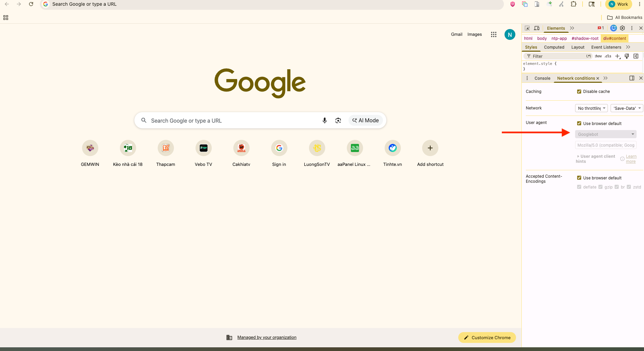Toggle the .cls element classes button
The image size is (644, 351).
point(608,56)
